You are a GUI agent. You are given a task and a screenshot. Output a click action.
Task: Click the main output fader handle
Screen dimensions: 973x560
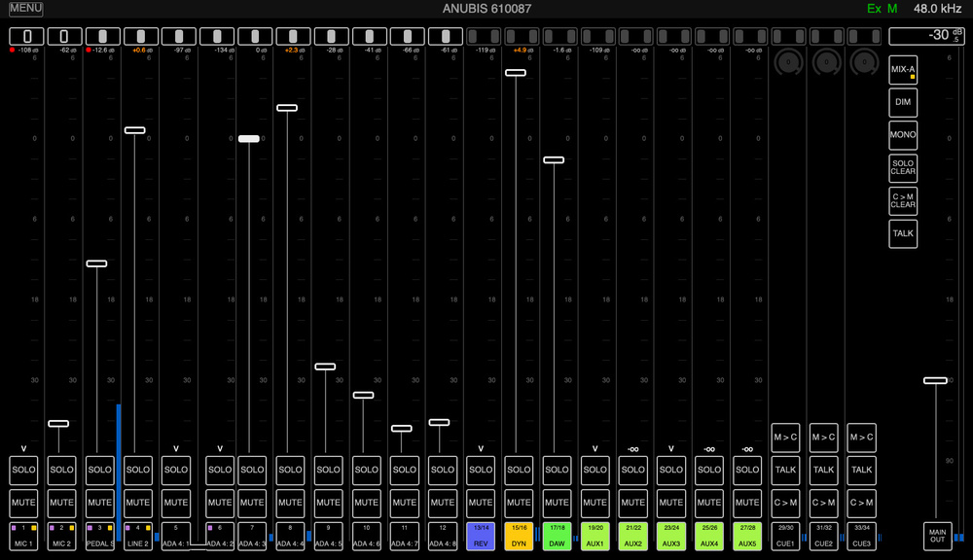point(935,380)
